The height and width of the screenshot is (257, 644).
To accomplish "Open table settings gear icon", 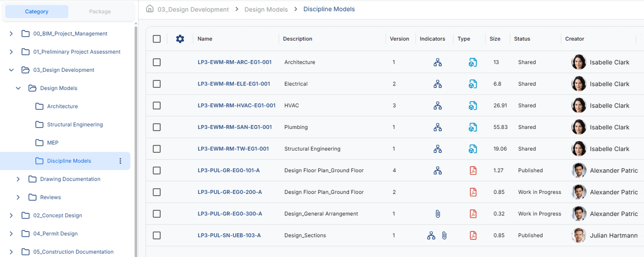I will (180, 39).
